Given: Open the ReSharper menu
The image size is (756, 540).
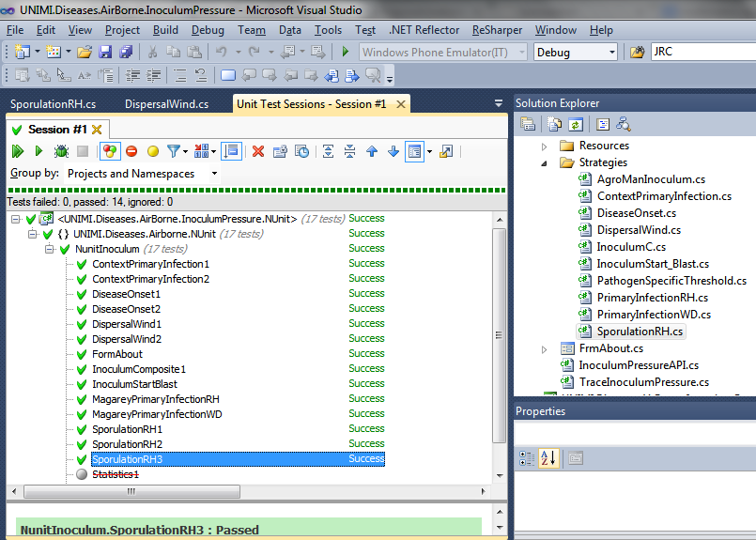Looking at the screenshot, I should [497, 30].
